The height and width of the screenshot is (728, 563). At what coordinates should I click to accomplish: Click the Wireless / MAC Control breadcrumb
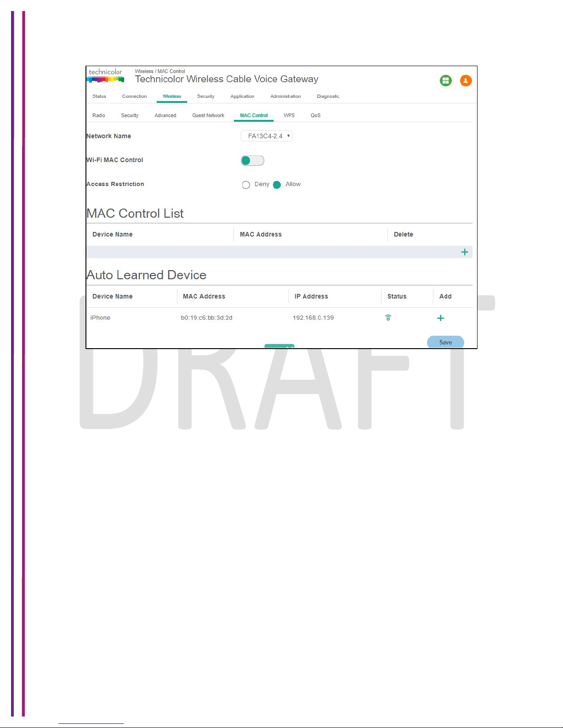pyautogui.click(x=160, y=71)
